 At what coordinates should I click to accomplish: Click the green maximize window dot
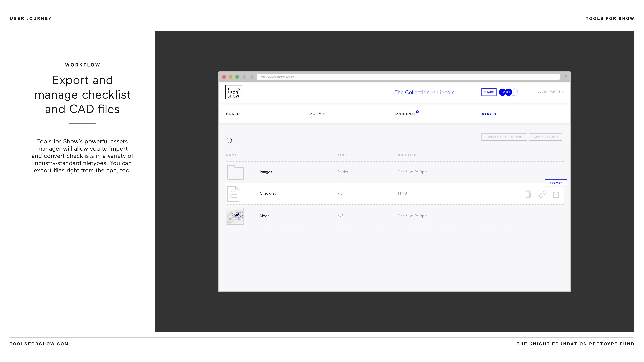coord(237,77)
